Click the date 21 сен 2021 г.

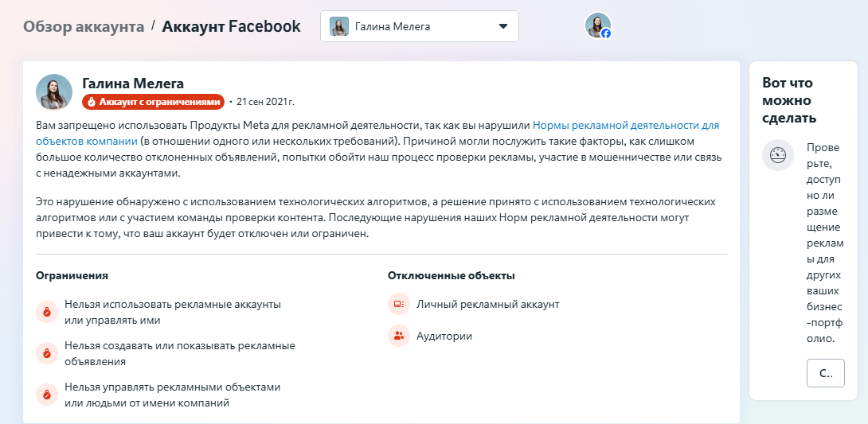tap(265, 102)
